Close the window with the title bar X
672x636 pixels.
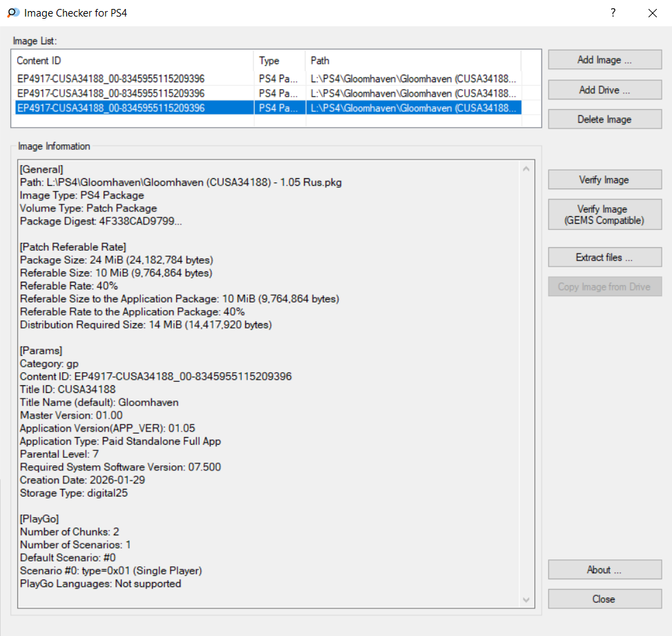652,12
